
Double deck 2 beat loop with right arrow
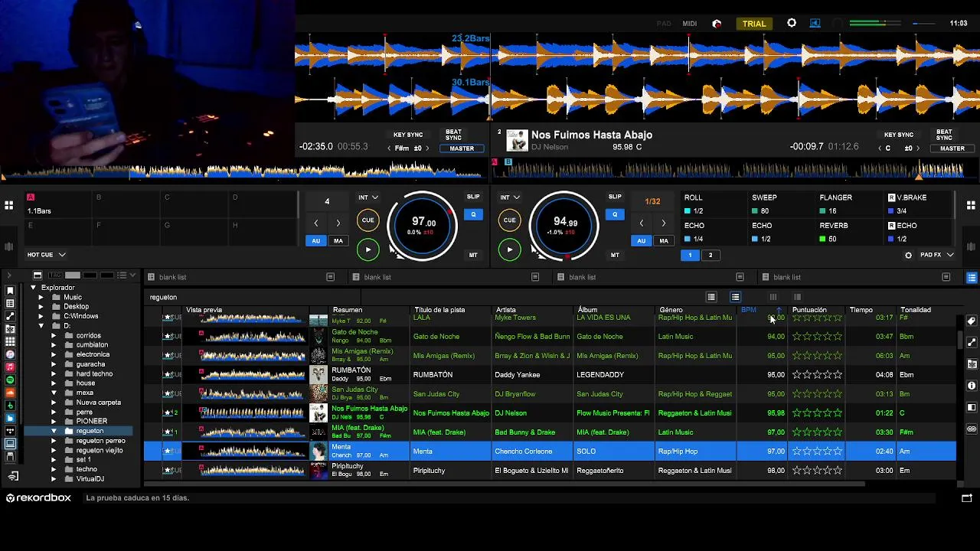[664, 223]
